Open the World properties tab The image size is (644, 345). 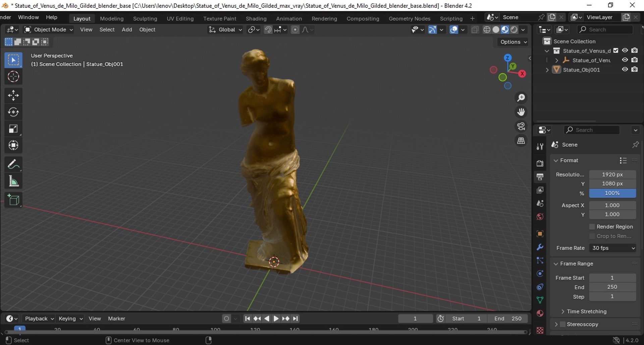[x=540, y=217]
